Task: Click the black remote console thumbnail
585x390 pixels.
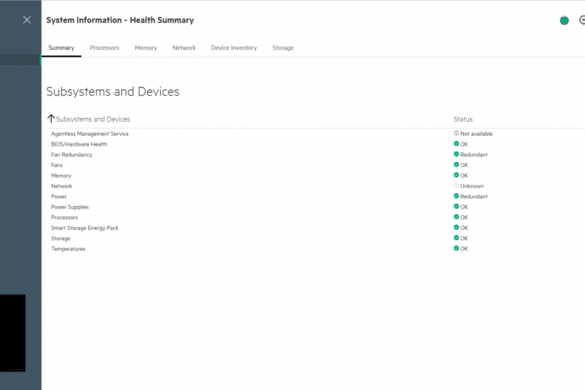Action: (13, 333)
